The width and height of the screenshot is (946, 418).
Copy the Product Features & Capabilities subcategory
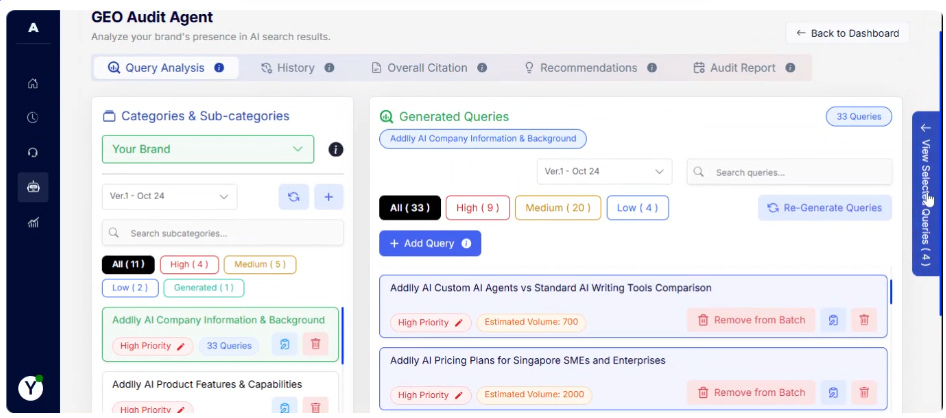point(285,407)
